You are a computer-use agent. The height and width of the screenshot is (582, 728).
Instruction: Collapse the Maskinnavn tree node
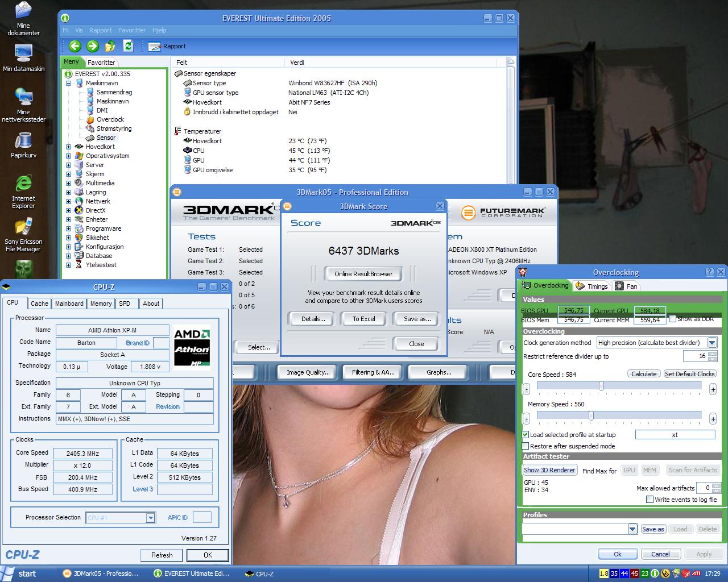69,83
